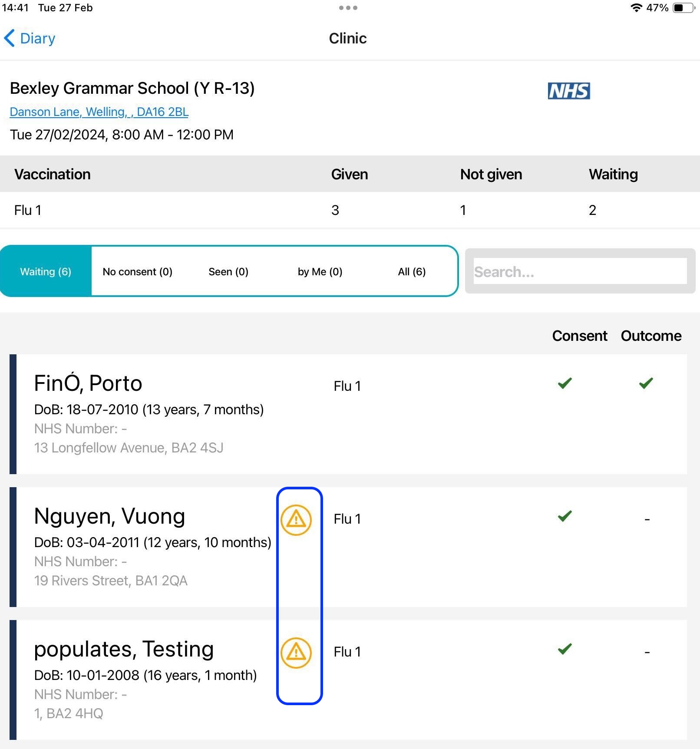Click the Search field
The image size is (700, 749).
(580, 272)
